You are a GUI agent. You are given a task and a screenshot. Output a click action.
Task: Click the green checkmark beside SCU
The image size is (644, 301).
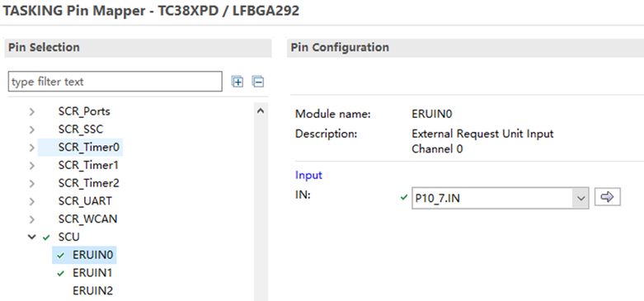click(x=46, y=238)
